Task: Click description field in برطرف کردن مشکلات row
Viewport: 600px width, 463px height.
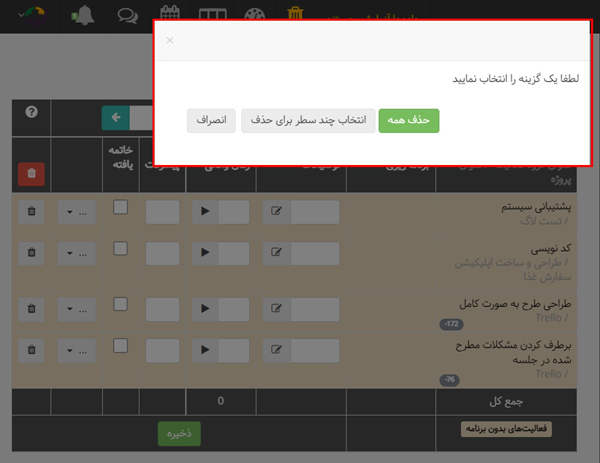Action: (315, 351)
